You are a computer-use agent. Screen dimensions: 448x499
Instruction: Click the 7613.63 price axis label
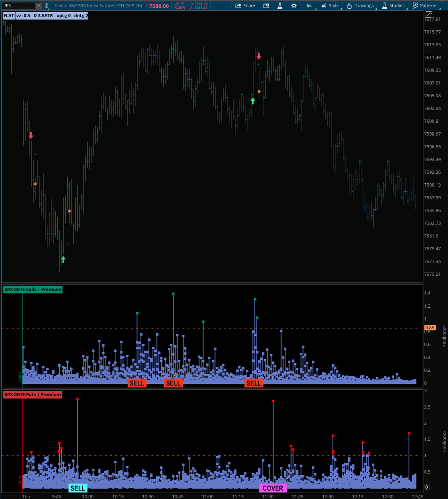click(433, 44)
